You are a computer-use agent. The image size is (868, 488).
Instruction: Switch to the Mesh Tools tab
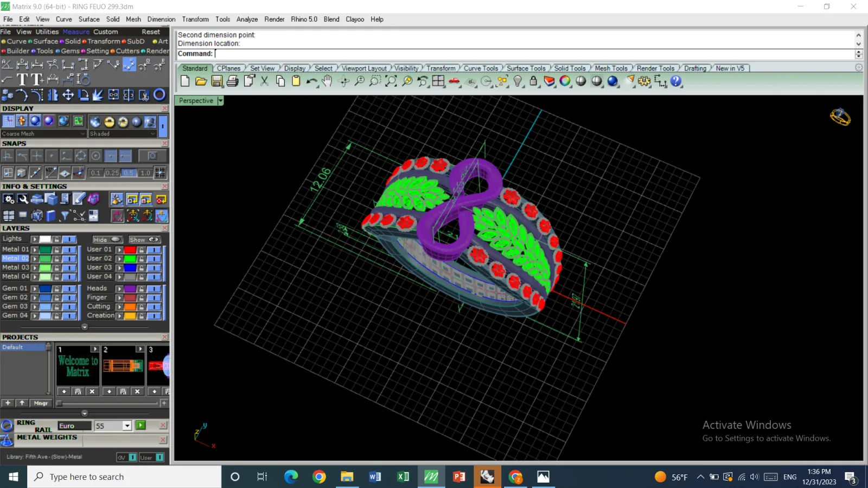(x=611, y=68)
